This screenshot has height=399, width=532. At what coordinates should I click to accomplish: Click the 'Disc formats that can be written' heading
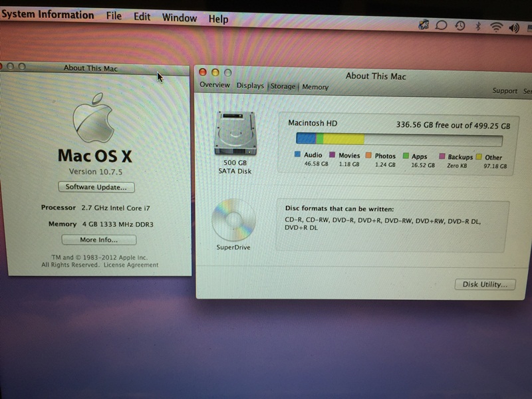[339, 209]
